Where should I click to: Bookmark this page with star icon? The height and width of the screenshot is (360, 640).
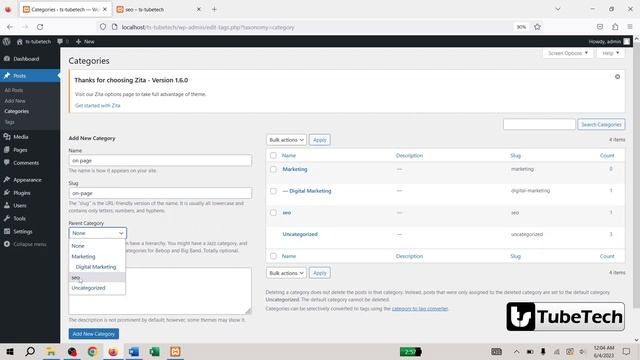[537, 27]
